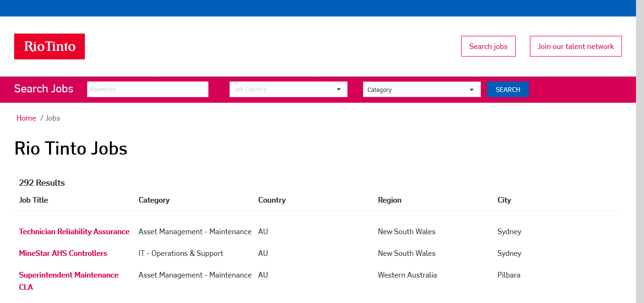Open MineStar AHS Controllers job listing
This screenshot has height=303, width=644.
click(x=63, y=254)
